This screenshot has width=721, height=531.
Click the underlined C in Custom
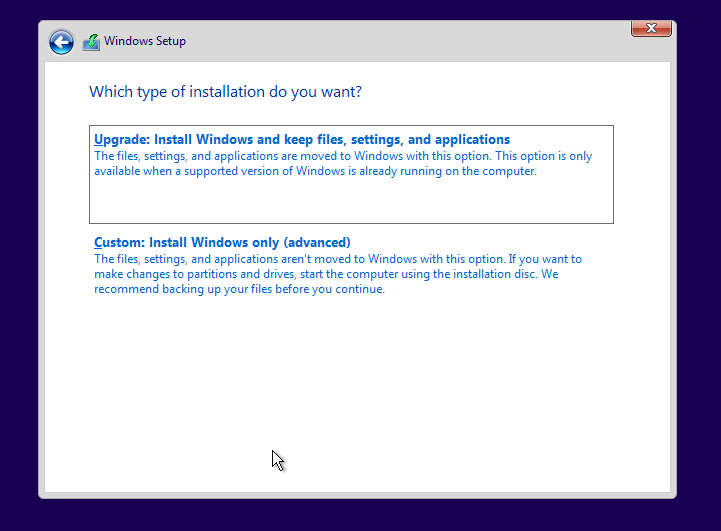pos(98,243)
